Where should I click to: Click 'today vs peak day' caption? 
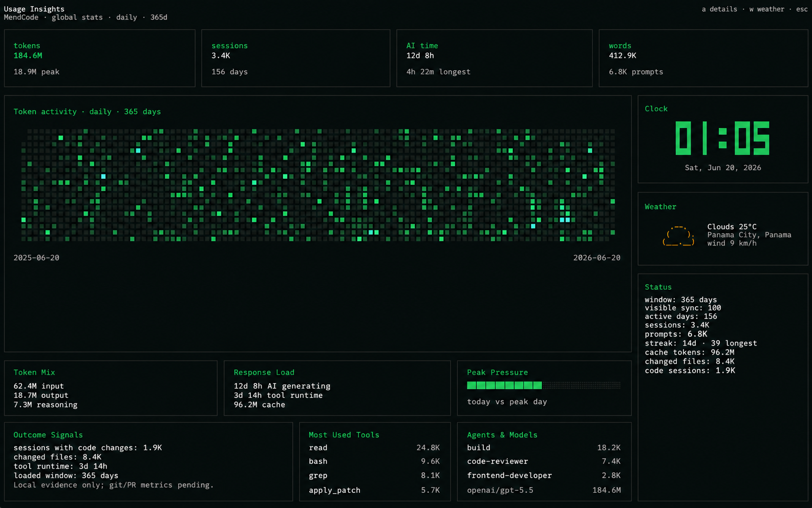[x=507, y=401]
